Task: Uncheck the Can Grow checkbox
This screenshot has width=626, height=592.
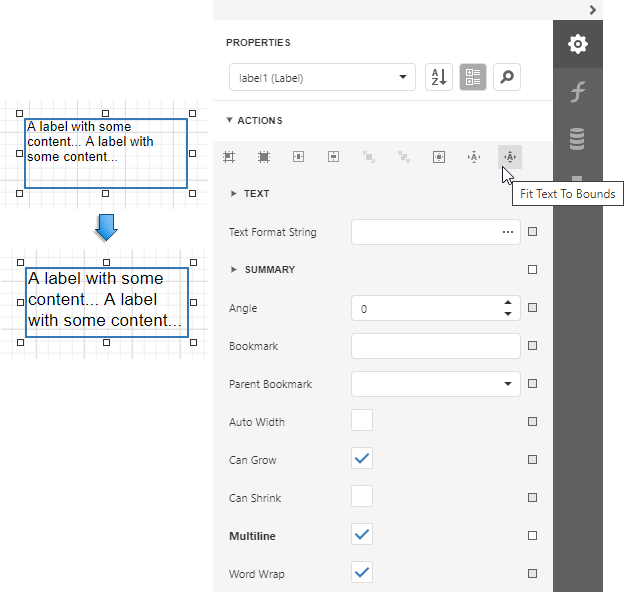Action: pyautogui.click(x=362, y=458)
